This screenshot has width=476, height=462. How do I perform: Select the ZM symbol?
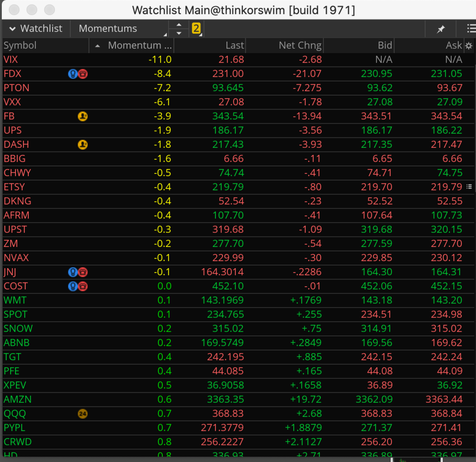[x=10, y=244]
